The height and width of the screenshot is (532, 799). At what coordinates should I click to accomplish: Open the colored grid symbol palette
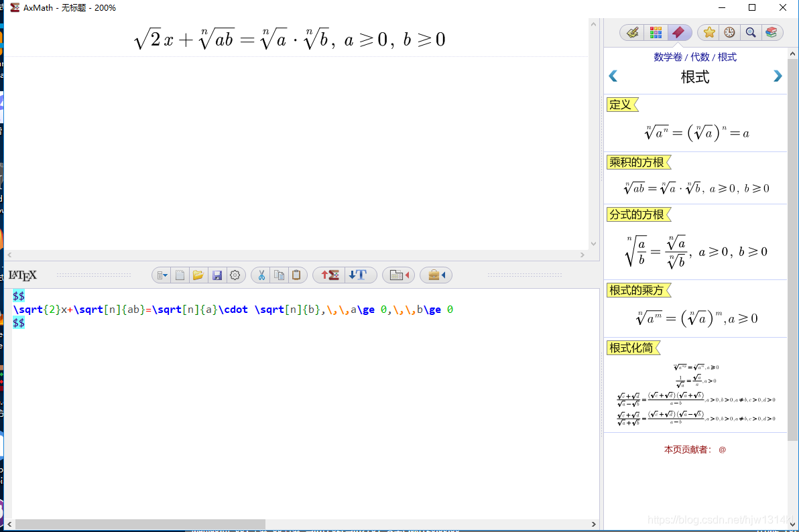656,33
